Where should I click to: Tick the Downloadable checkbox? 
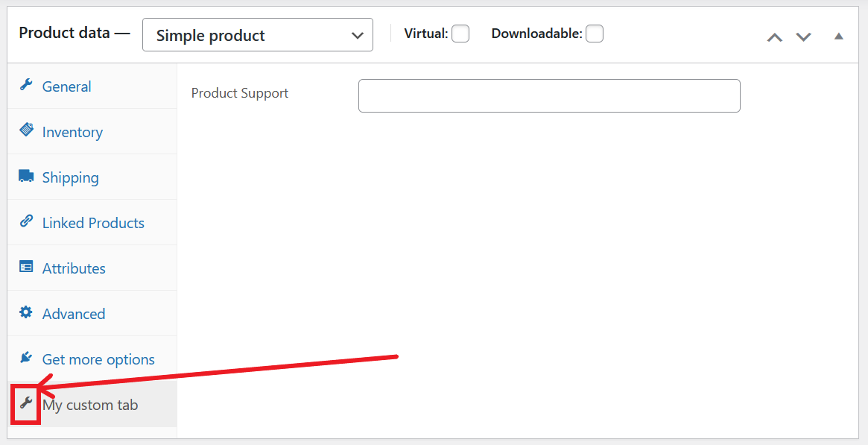595,34
